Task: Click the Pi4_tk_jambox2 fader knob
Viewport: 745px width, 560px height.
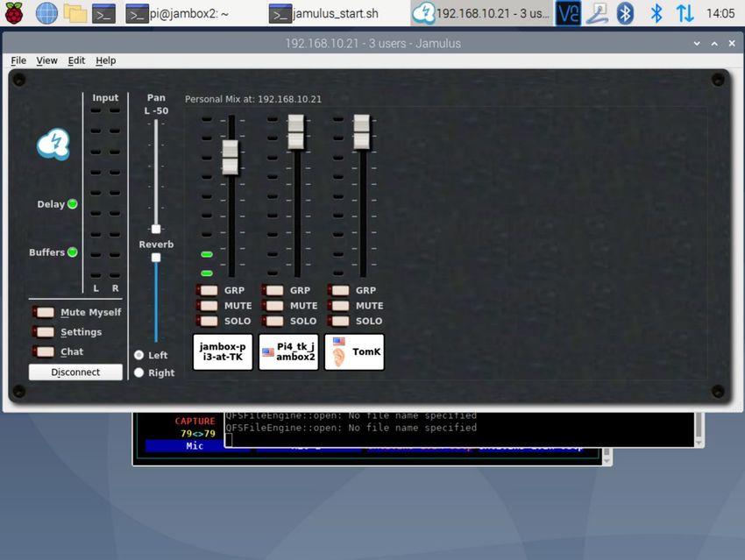Action: (295, 131)
